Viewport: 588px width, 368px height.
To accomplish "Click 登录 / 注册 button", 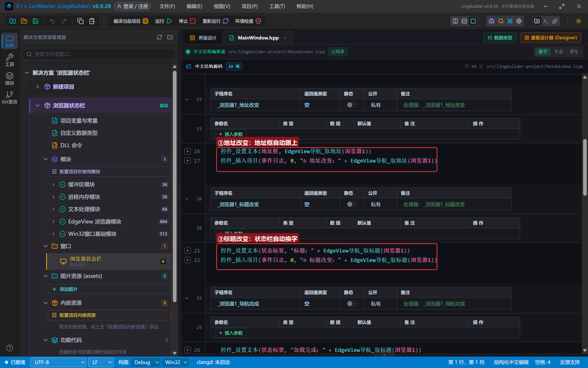I will tap(133, 6).
